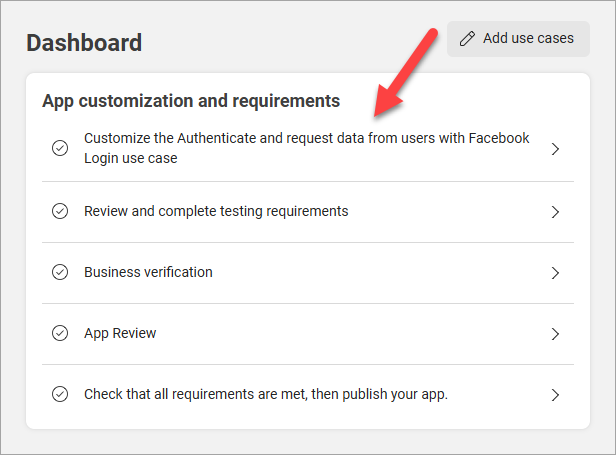
Task: Select the Business verification entry
Action: [x=308, y=273]
